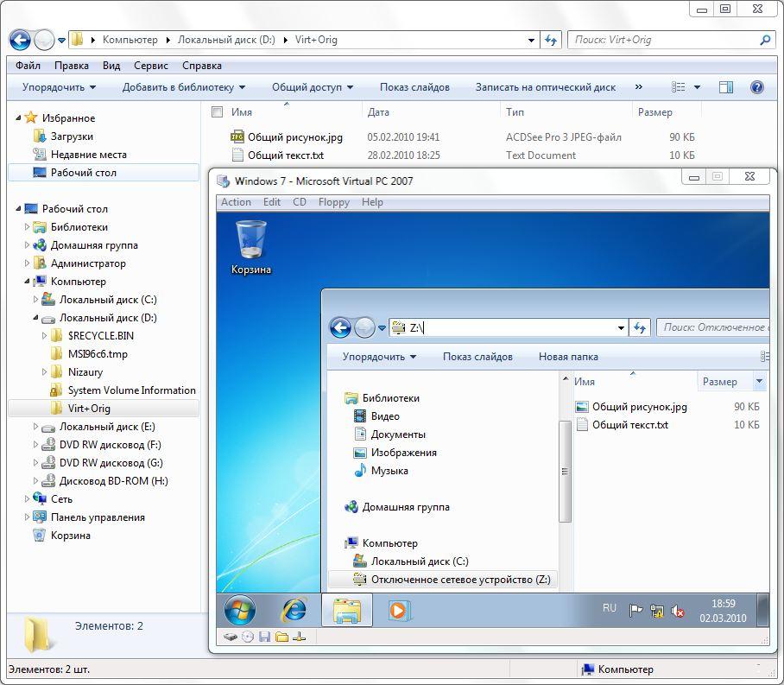Tick the select-all checkbox beside Имя
The height and width of the screenshot is (685, 784).
218,112
